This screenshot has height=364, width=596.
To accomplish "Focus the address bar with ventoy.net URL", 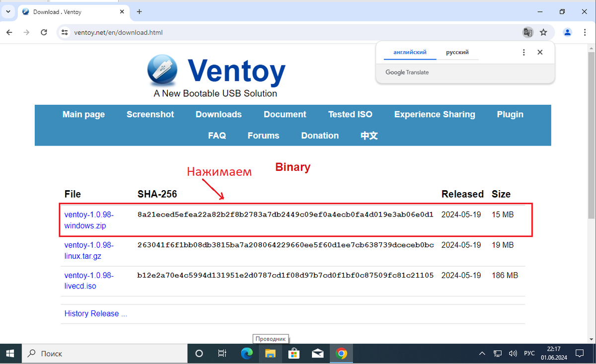I will [296, 32].
